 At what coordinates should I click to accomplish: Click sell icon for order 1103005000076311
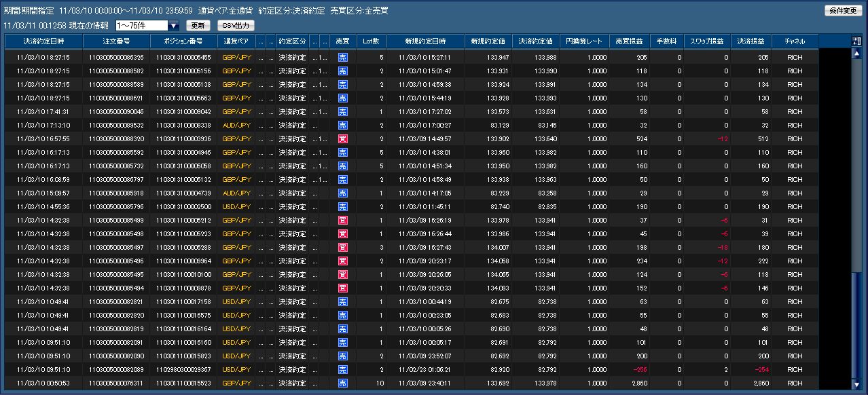342,383
